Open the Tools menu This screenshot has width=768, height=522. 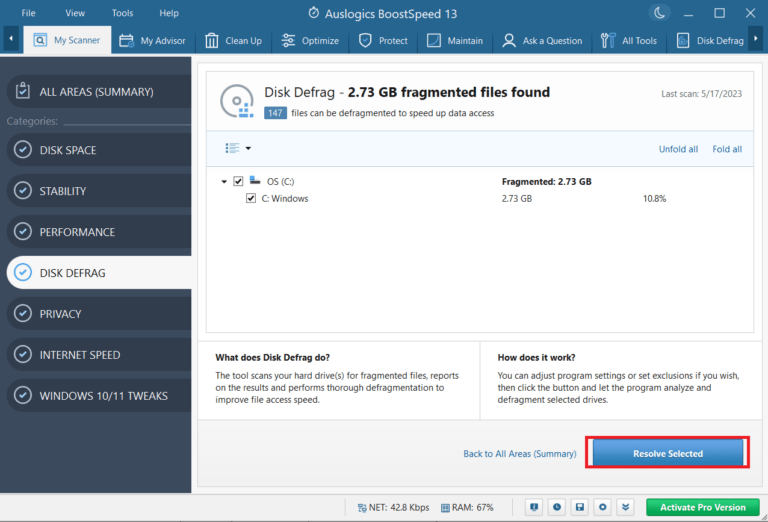(122, 13)
